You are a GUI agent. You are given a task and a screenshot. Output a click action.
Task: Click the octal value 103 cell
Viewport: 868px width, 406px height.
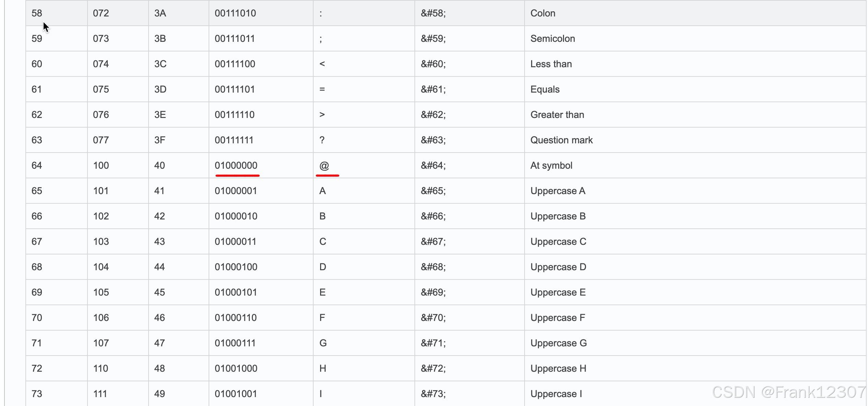(118, 241)
